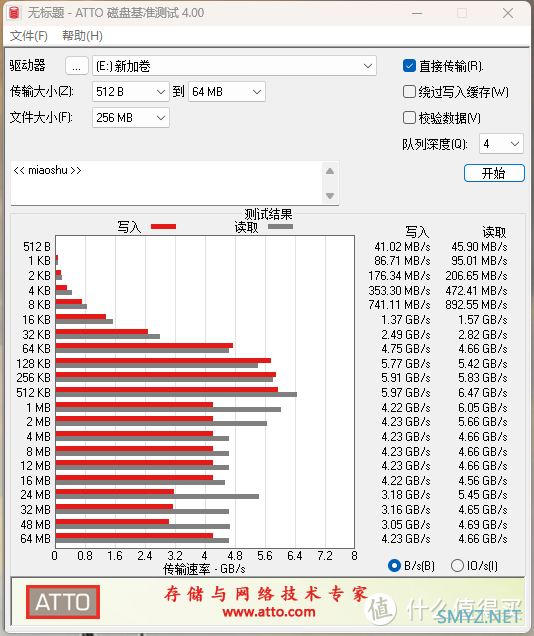
Task: Click the 512 B write value 41.02 MB/s
Action: point(402,247)
